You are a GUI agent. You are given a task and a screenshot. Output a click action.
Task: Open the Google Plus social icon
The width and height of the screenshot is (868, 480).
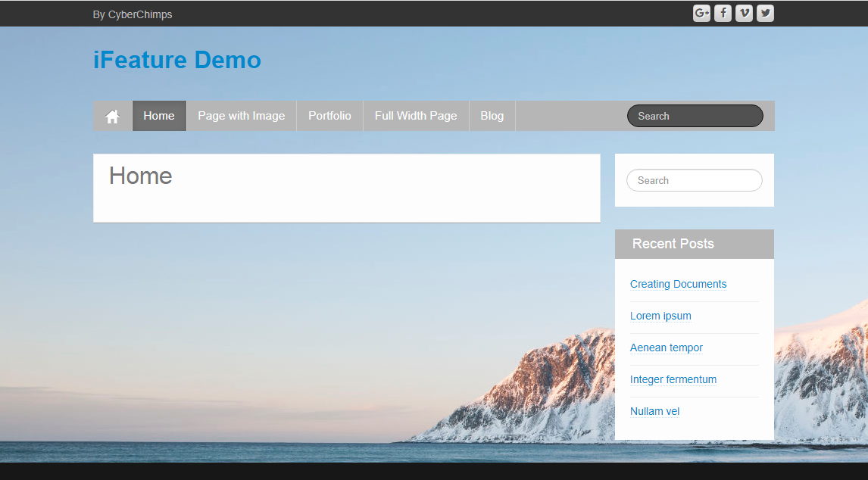click(x=701, y=14)
